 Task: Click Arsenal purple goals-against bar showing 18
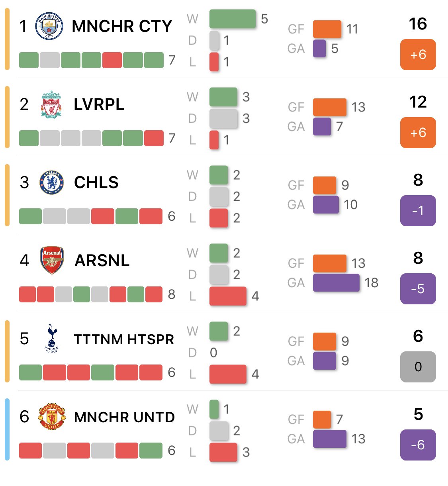click(x=336, y=283)
